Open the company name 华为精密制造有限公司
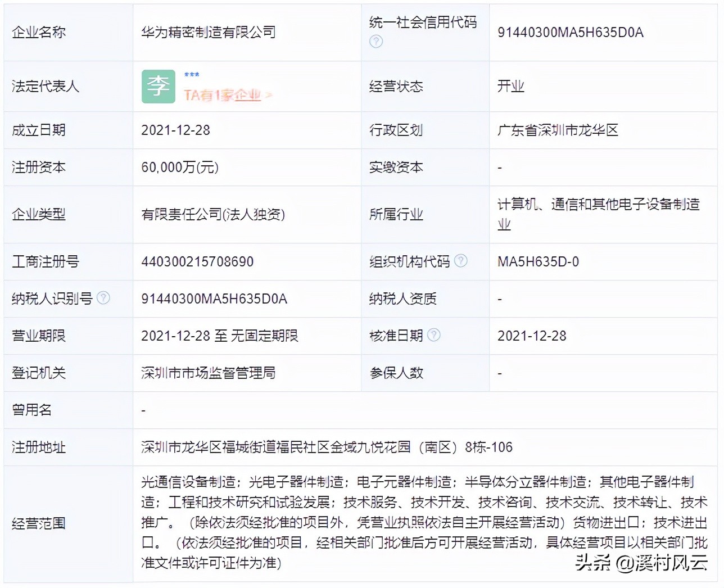The height and width of the screenshot is (588, 724). (209, 32)
